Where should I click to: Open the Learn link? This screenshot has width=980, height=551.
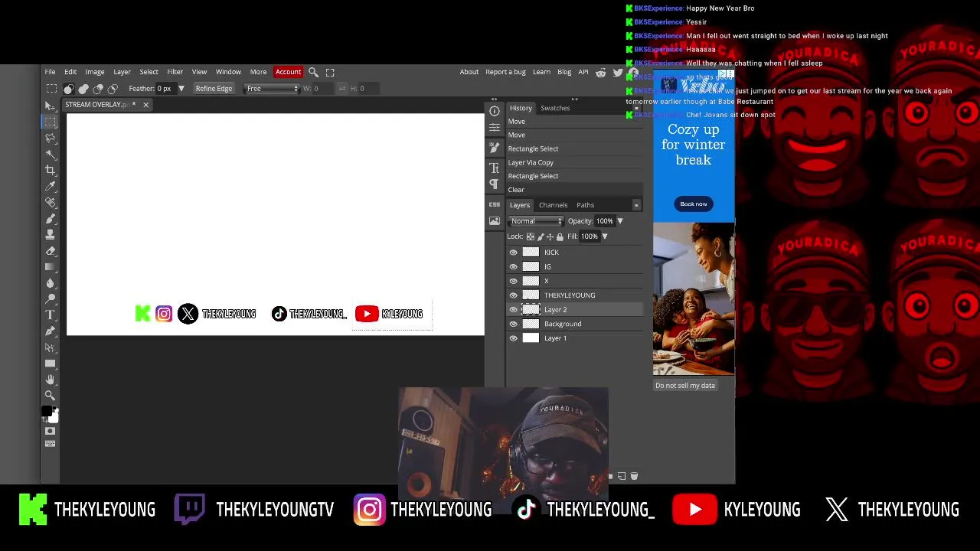coord(541,72)
